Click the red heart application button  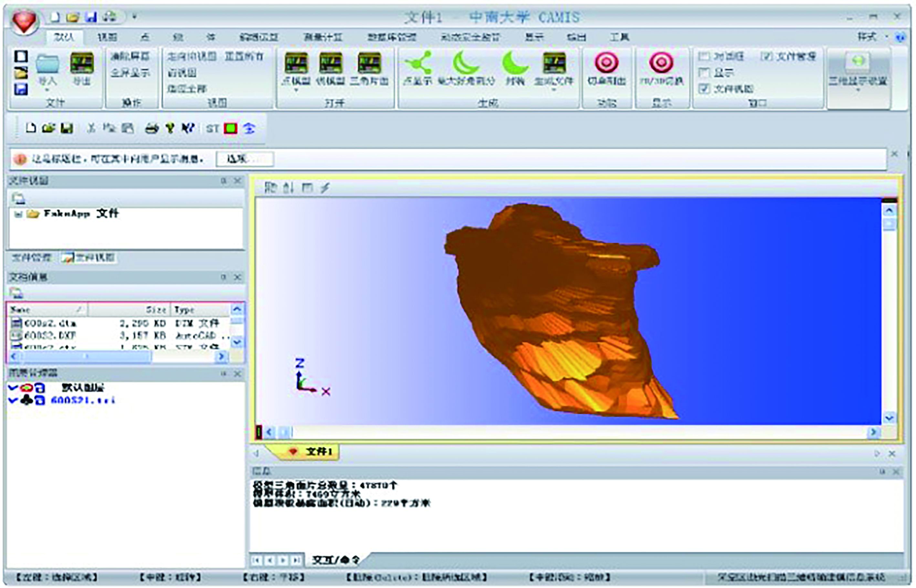click(24, 21)
